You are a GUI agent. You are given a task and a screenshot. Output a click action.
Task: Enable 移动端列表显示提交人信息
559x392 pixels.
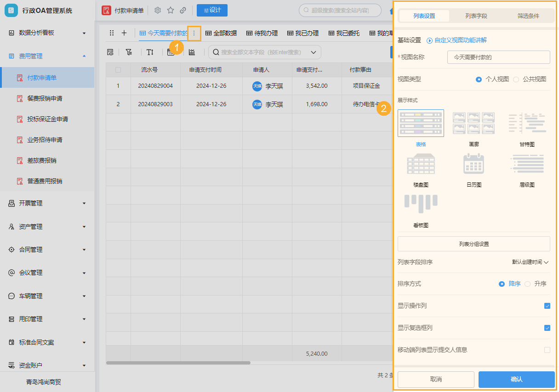[547, 350]
